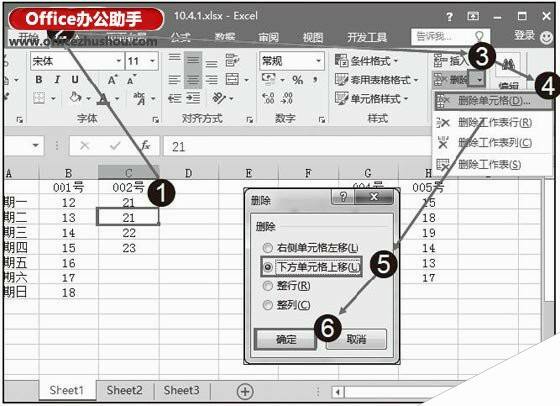The width and height of the screenshot is (560, 406).
Task: Choose 删除工作表(S) from the menu
Action: point(493,165)
